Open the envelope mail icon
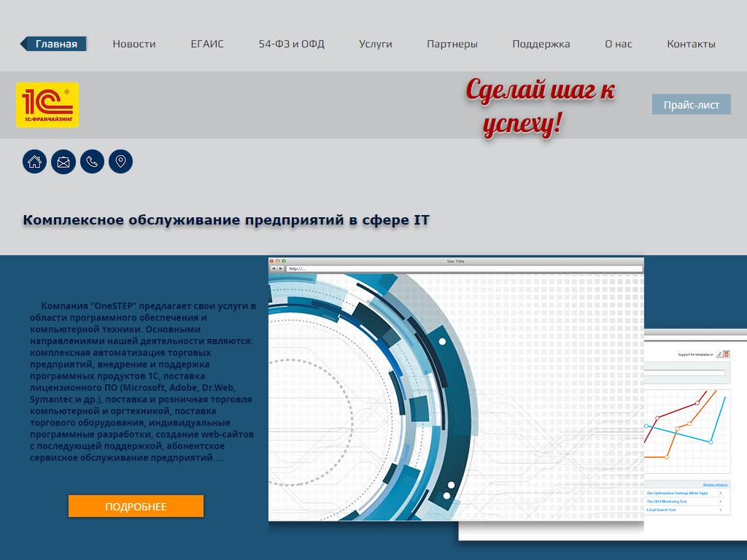 point(63,162)
